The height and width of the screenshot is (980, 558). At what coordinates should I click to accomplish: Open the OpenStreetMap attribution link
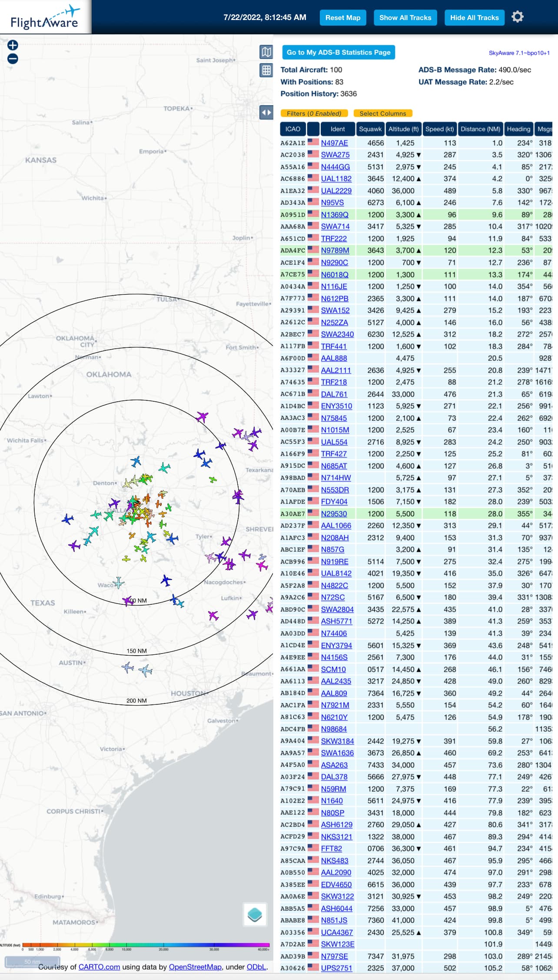(x=195, y=967)
